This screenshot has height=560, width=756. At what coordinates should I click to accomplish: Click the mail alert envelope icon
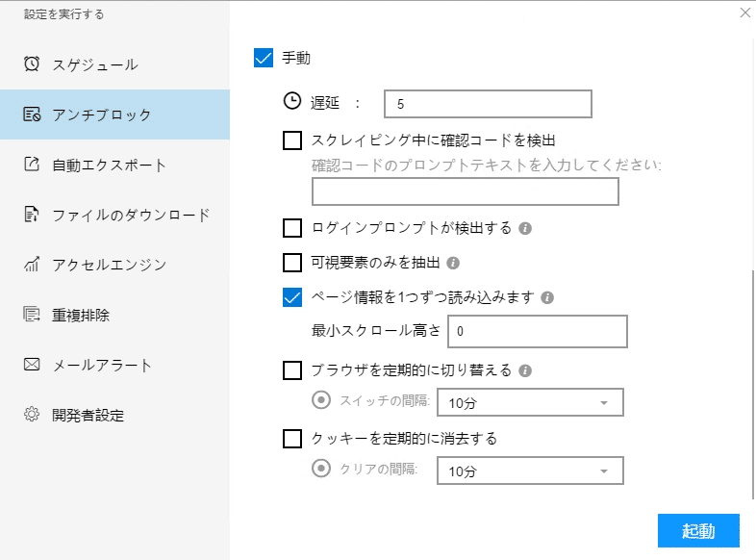tap(32, 365)
